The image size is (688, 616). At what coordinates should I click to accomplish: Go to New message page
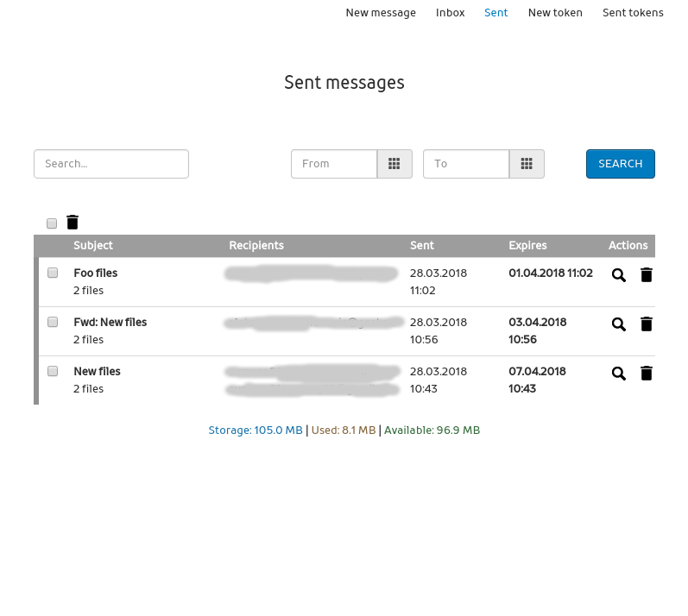381,13
